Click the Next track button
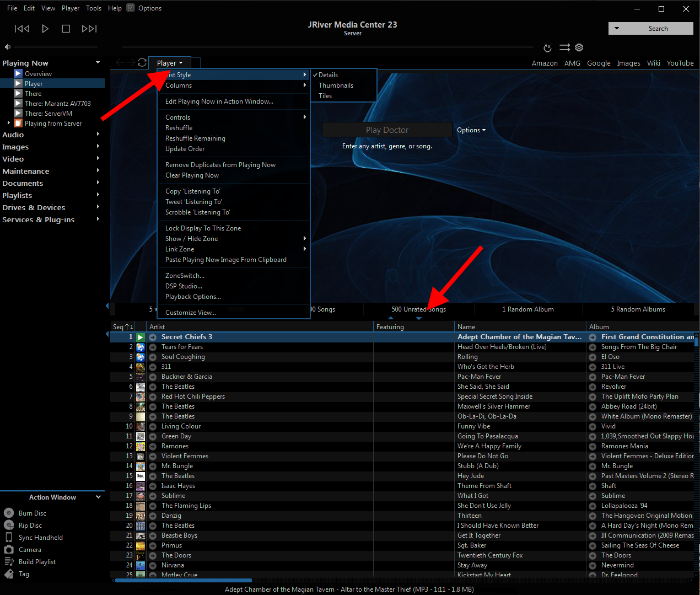 pyautogui.click(x=89, y=29)
